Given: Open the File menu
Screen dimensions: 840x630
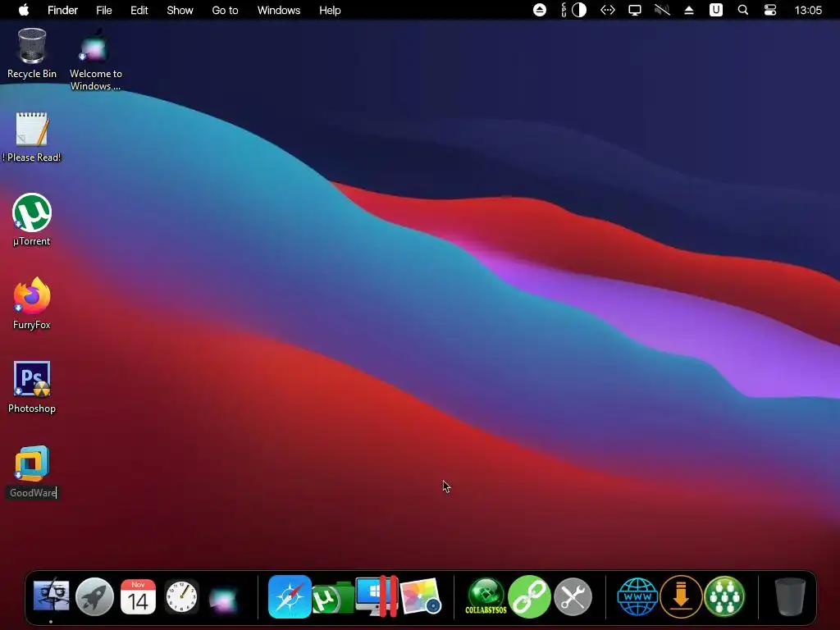Looking at the screenshot, I should (104, 10).
